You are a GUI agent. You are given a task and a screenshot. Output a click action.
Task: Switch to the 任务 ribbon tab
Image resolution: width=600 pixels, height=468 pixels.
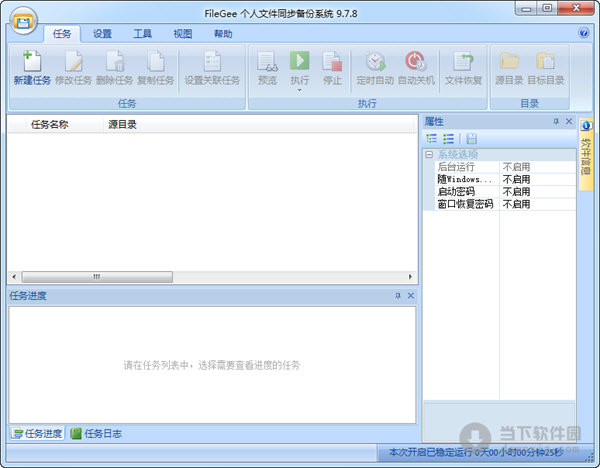pos(62,34)
